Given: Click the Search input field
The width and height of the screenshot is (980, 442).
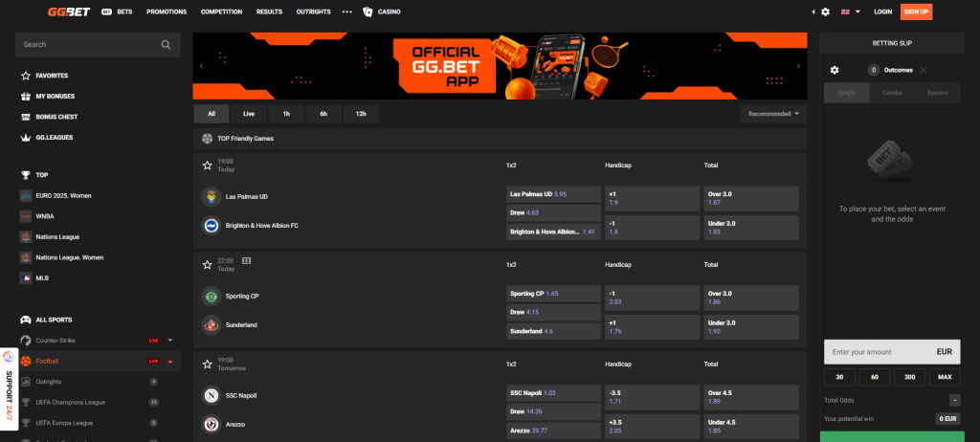Looking at the screenshot, I should point(99,44).
